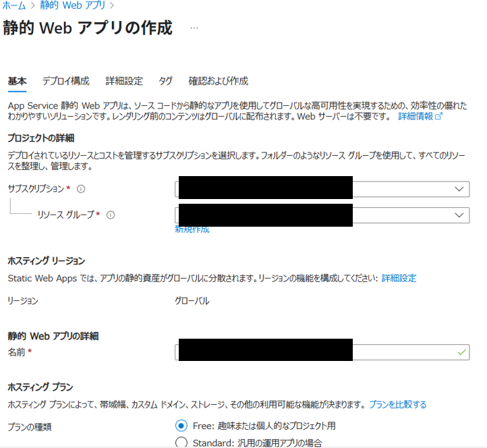Click the 名前 input field

point(322,352)
